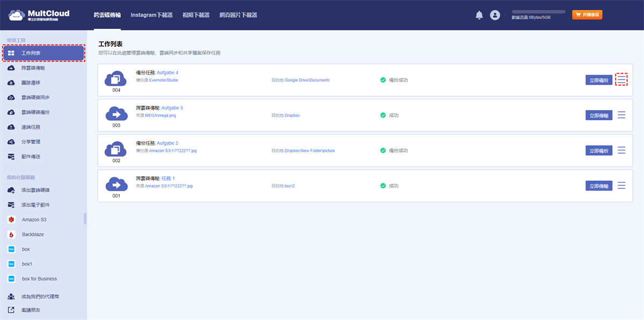Click the transfer cloud icon for task 003

click(116, 114)
